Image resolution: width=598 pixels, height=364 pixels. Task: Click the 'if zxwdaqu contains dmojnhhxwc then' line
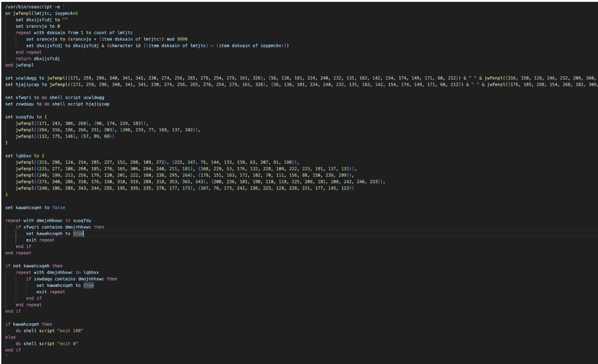pyautogui.click(x=72, y=279)
